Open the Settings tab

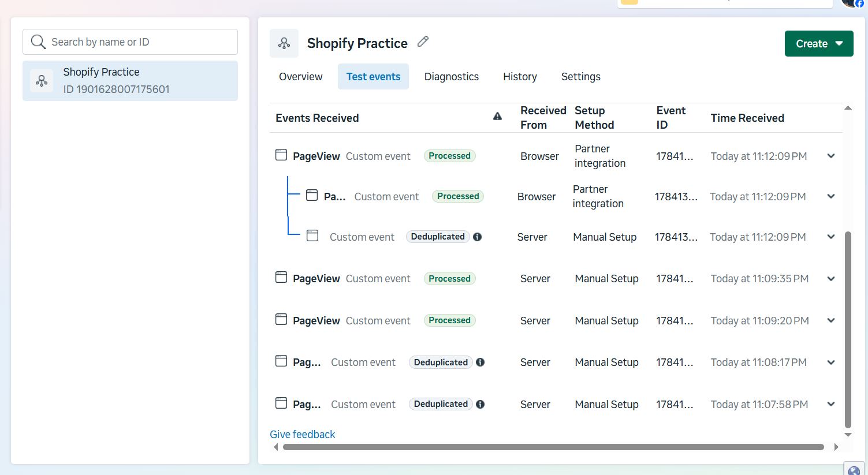click(x=581, y=77)
